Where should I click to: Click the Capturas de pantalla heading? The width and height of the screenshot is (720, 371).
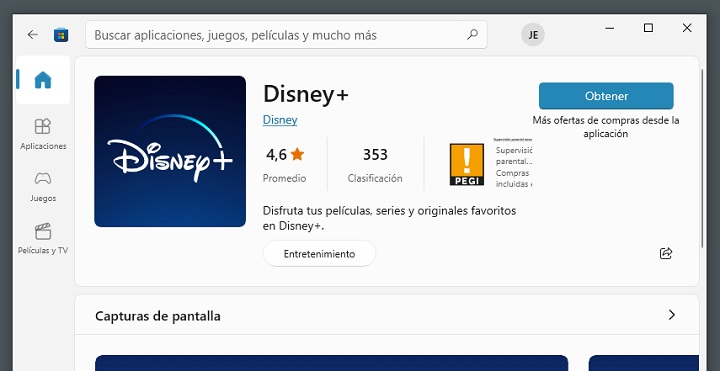(x=158, y=316)
